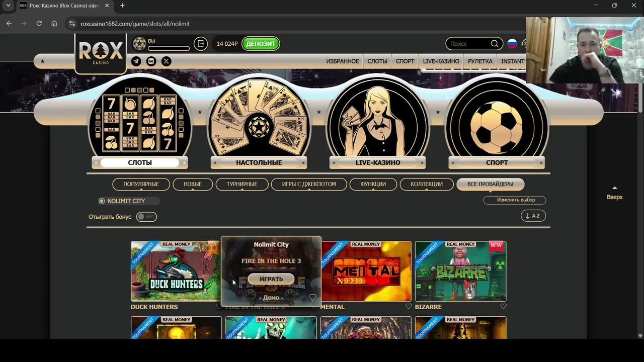The height and width of the screenshot is (362, 644).
Task: Open a new browser tab
Action: coord(122,6)
